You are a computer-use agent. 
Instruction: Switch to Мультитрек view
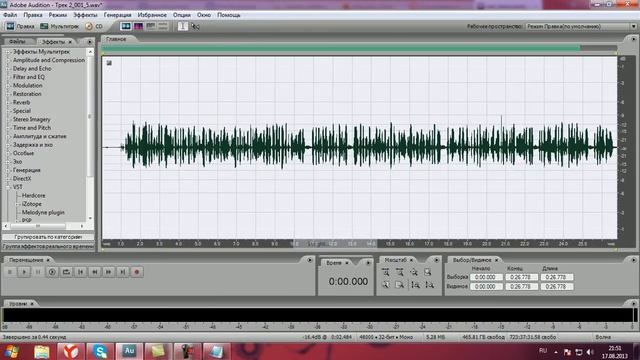[60, 26]
